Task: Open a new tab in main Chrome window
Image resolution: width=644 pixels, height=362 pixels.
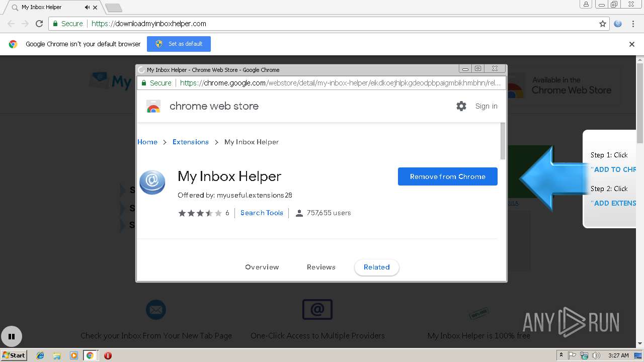Action: tap(114, 8)
